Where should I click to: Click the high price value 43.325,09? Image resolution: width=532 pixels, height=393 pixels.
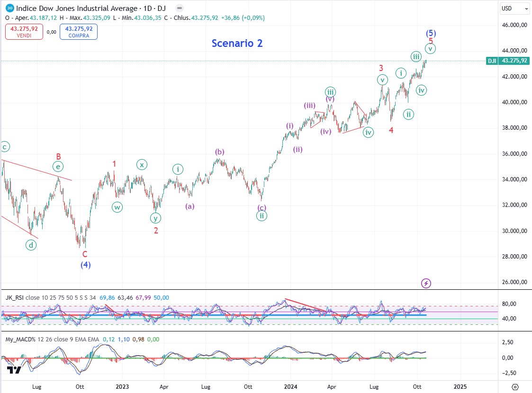point(97,18)
